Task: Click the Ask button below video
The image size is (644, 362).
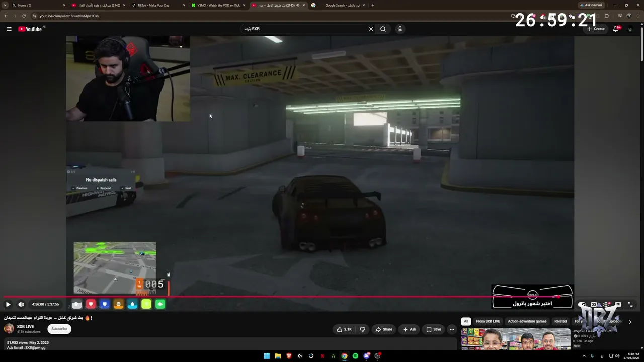Action: tap(409, 329)
